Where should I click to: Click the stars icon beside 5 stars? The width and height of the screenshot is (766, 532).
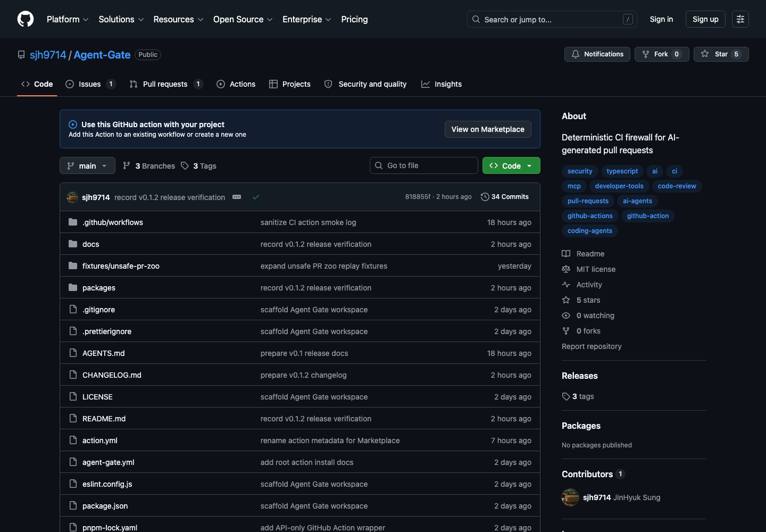coord(566,300)
